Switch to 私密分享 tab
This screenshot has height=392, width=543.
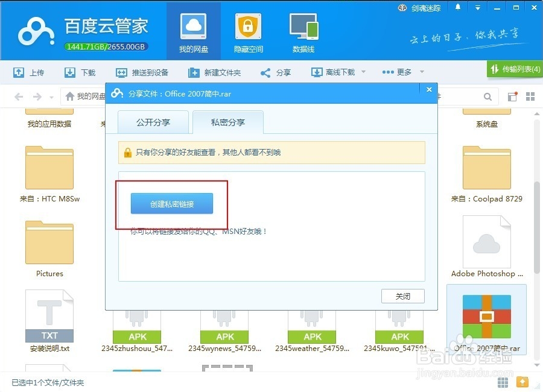[x=228, y=122]
